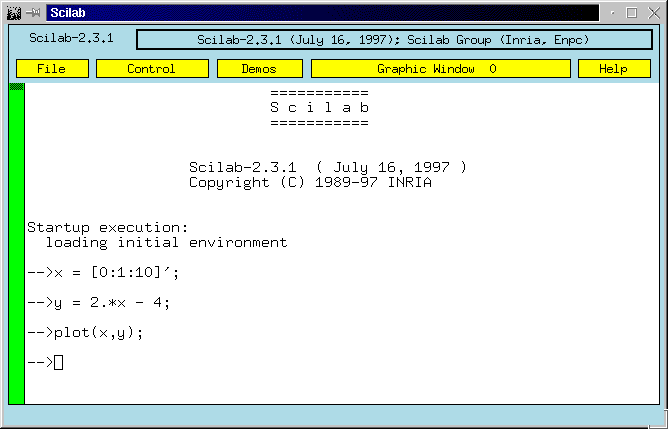Click 'Copyright (C) 1989-97 INRIA' text
This screenshot has width=668, height=429.
point(310,182)
